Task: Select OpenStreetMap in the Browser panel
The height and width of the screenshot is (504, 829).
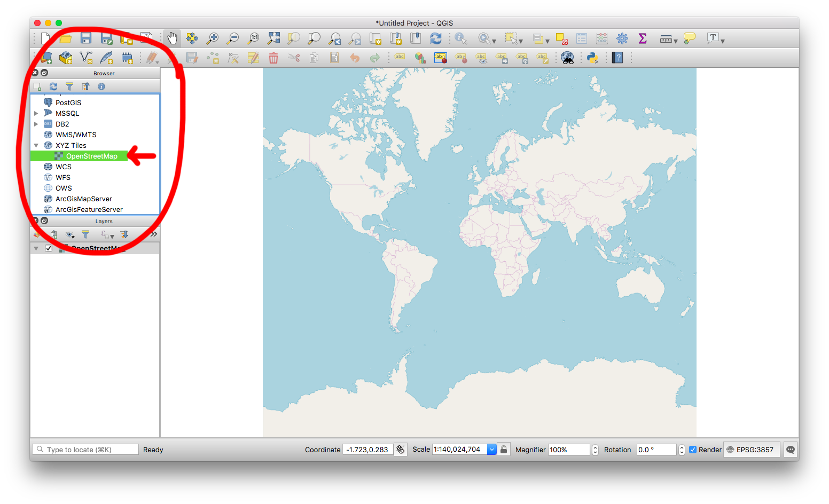Action: [x=91, y=156]
